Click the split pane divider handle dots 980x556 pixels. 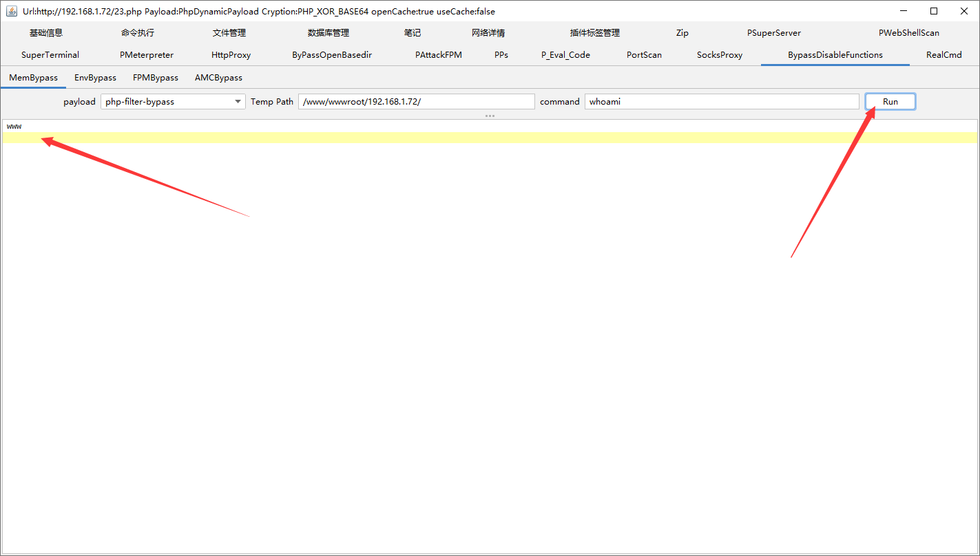[x=490, y=116]
